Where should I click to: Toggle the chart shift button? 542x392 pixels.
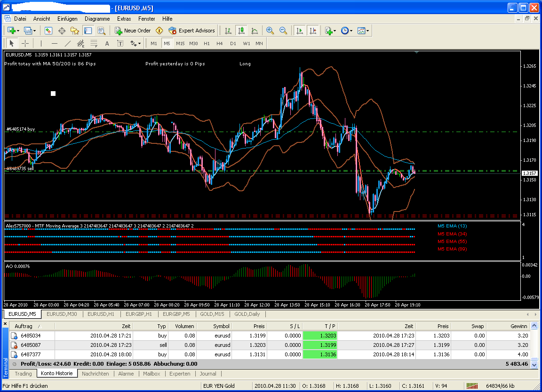312,31
